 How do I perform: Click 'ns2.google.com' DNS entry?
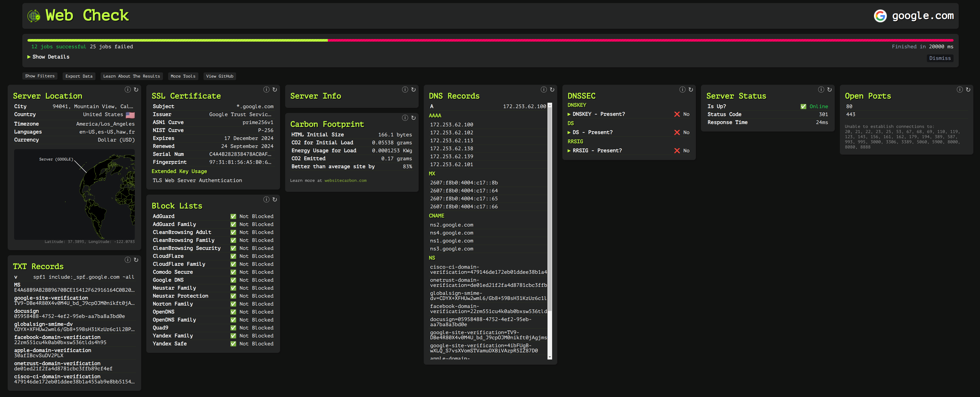click(x=451, y=225)
